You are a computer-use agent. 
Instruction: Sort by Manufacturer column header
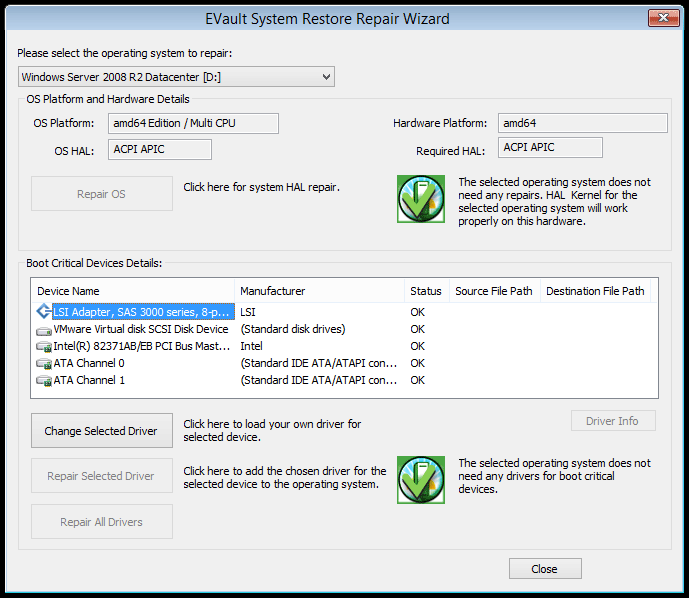coord(319,291)
